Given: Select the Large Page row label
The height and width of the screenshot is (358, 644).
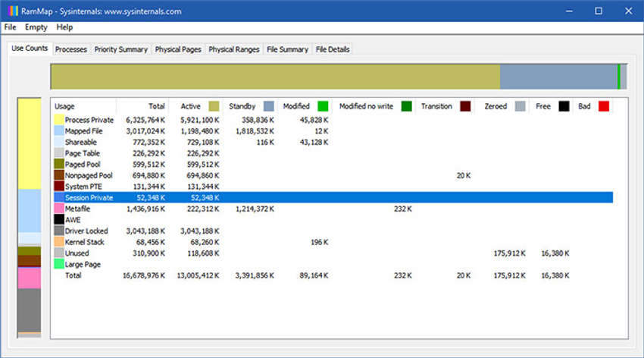Looking at the screenshot, I should point(83,264).
